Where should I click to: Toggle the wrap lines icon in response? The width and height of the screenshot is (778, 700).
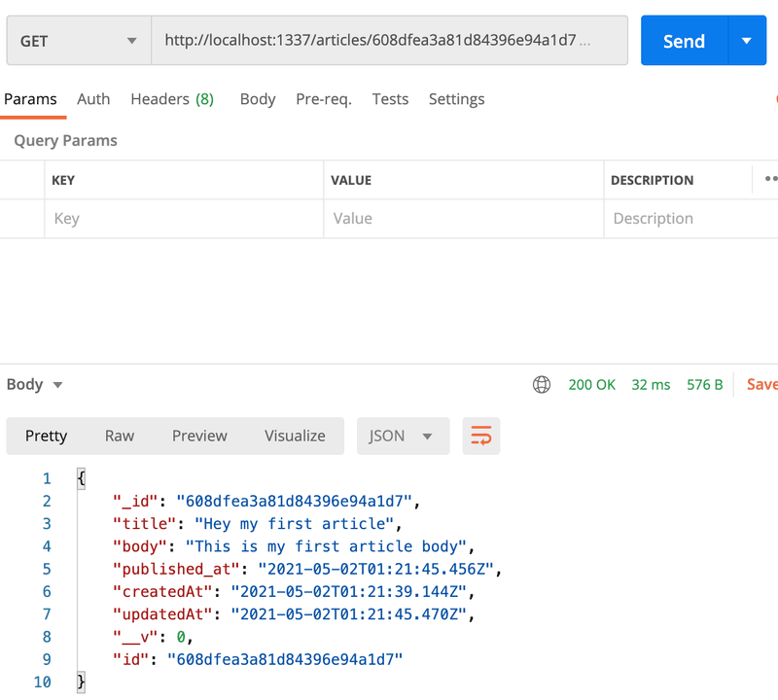481,436
